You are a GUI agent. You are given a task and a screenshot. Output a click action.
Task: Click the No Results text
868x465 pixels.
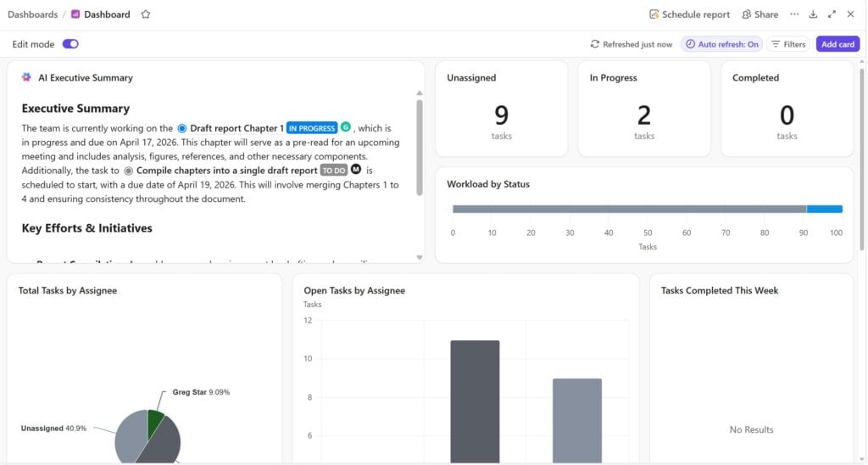point(751,429)
